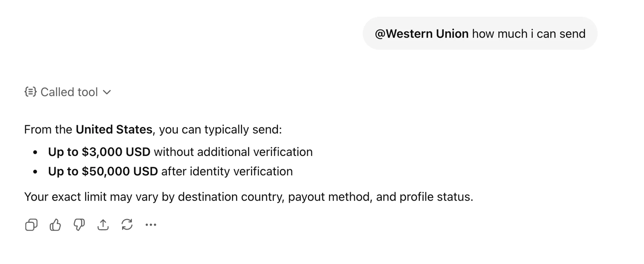Image resolution: width=644 pixels, height=264 pixels.
Task: Click the 'Up to $50,000 USD' text
Action: (x=103, y=172)
